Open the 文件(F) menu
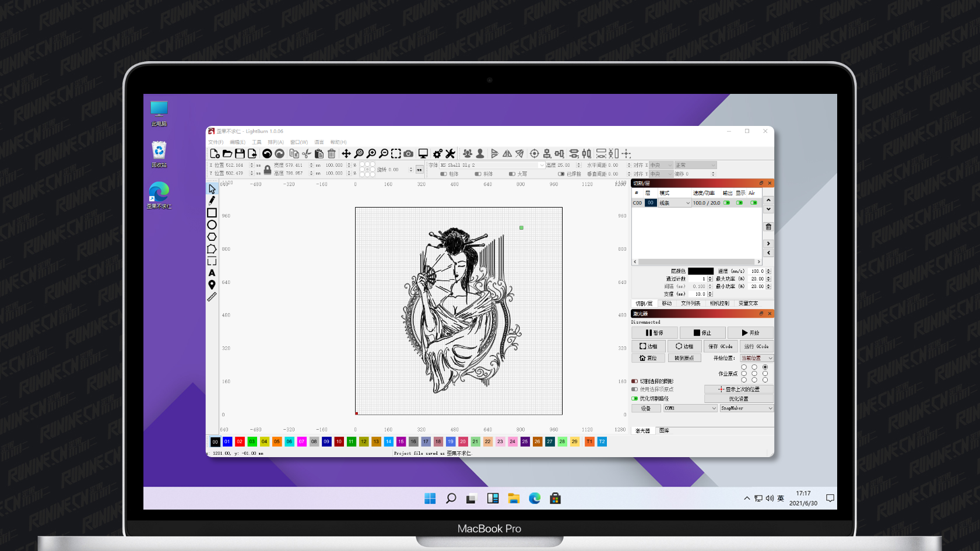Screen dimensions: 980x551 click(x=216, y=142)
